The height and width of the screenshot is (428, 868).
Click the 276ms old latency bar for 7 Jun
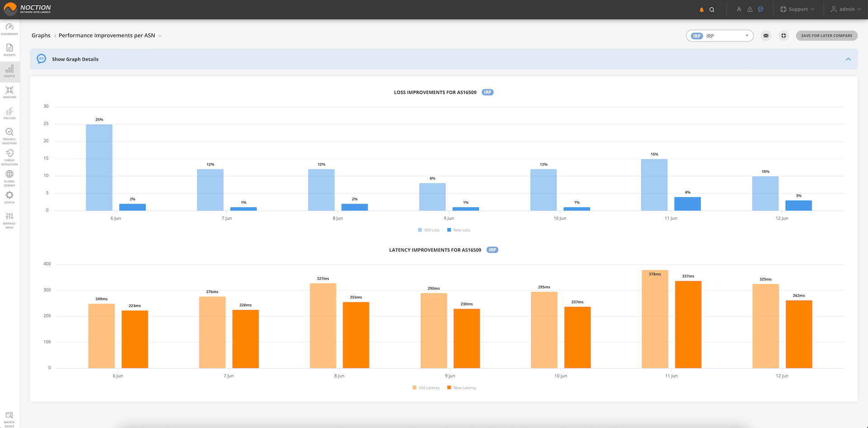pos(212,333)
